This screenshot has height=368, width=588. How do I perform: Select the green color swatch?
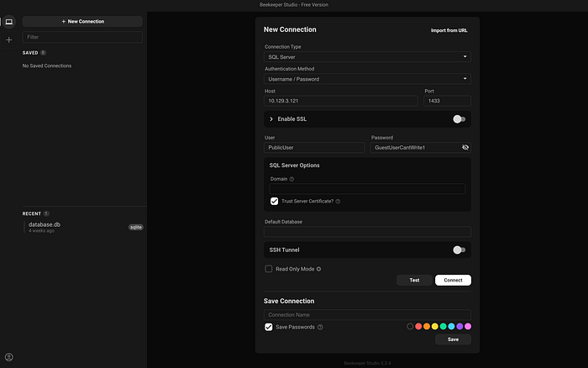pos(444,326)
